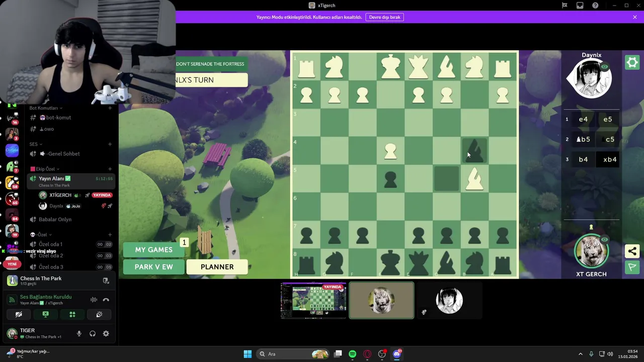
Task: Select Yayın Alanı voice channel
Action: pyautogui.click(x=71, y=180)
